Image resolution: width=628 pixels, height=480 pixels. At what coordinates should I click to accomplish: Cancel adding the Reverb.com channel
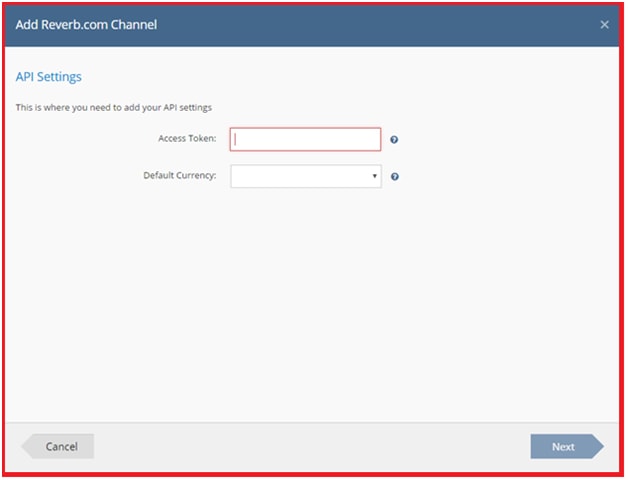tap(58, 446)
